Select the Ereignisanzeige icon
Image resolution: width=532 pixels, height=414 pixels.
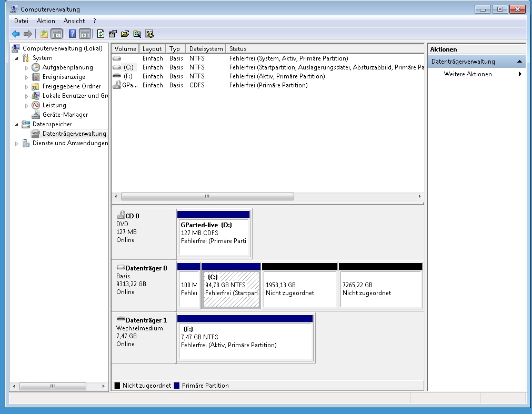tap(36, 77)
